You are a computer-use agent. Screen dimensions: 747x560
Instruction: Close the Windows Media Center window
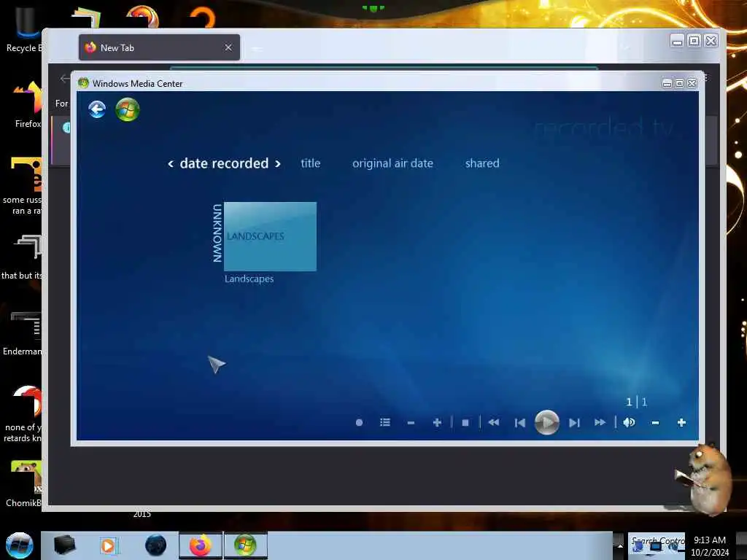(x=692, y=84)
